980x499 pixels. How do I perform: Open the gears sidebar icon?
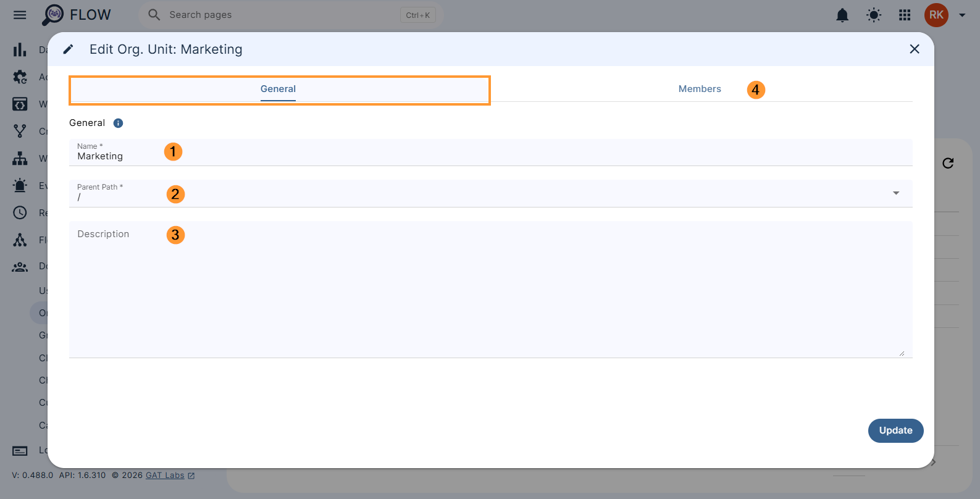coord(20,77)
